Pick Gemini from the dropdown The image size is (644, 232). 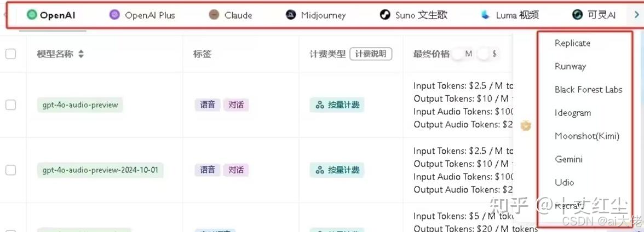(568, 159)
